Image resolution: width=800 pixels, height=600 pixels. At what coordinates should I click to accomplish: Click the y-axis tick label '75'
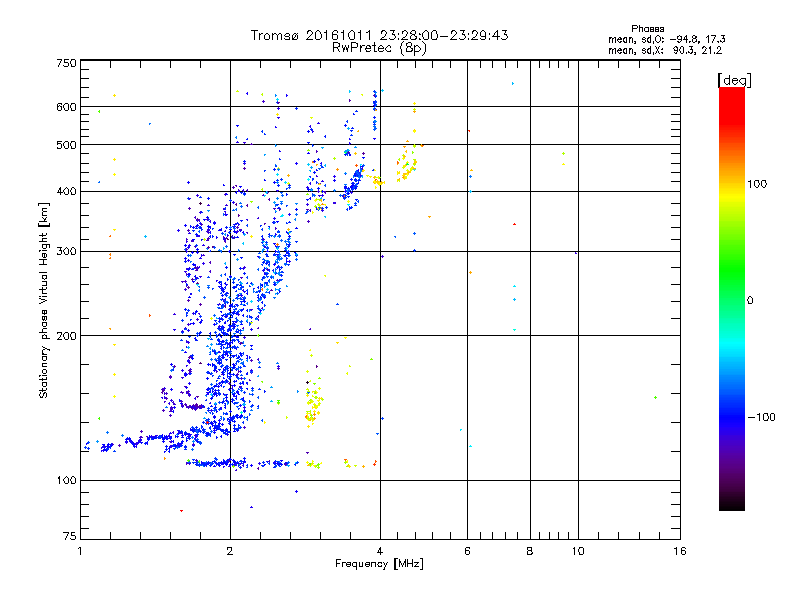click(70, 536)
